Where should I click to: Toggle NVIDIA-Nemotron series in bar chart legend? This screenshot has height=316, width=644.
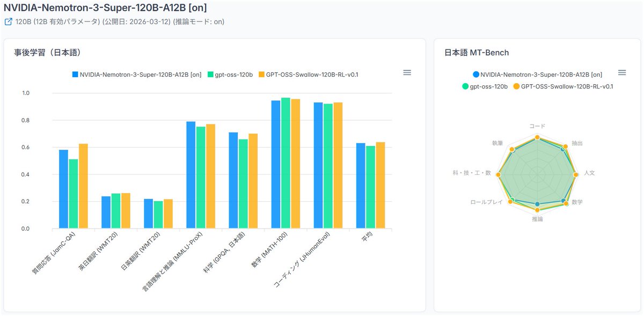click(x=136, y=75)
